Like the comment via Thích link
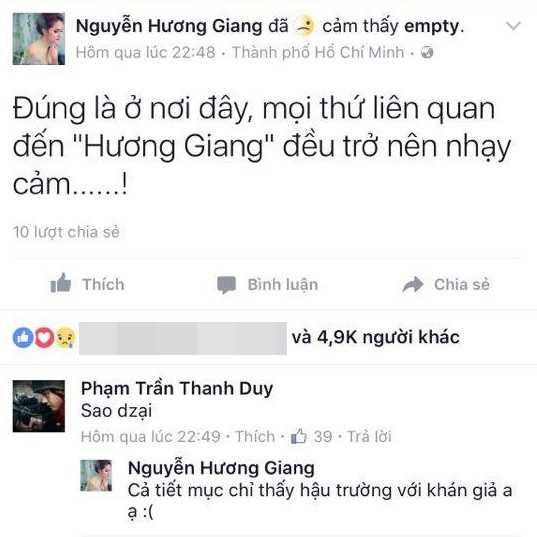The height and width of the screenshot is (537, 537). (255, 437)
